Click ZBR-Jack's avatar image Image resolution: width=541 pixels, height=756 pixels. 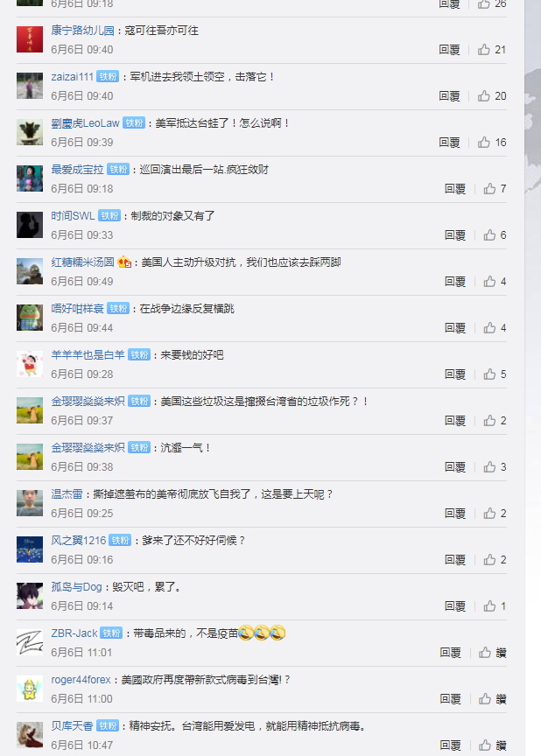click(x=30, y=643)
